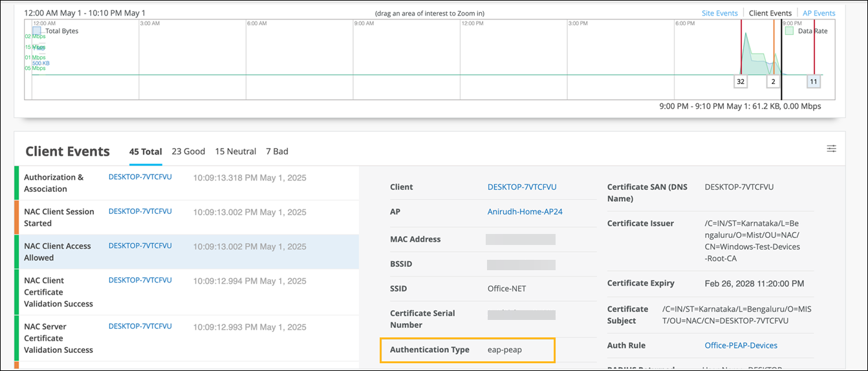Open the event filter settings icon

831,149
